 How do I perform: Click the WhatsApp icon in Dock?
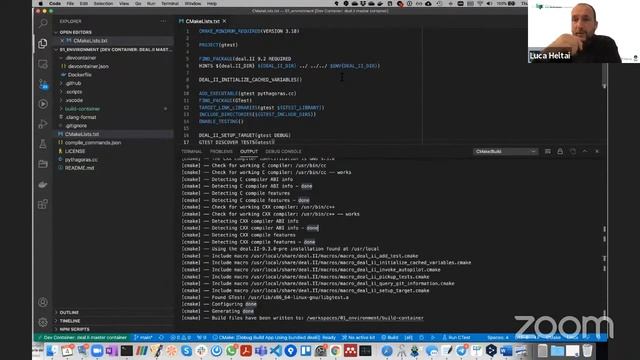pos(231,351)
